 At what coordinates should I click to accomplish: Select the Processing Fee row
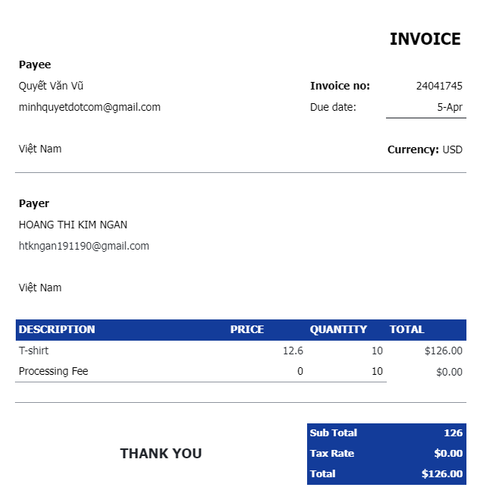pyautogui.click(x=241, y=371)
